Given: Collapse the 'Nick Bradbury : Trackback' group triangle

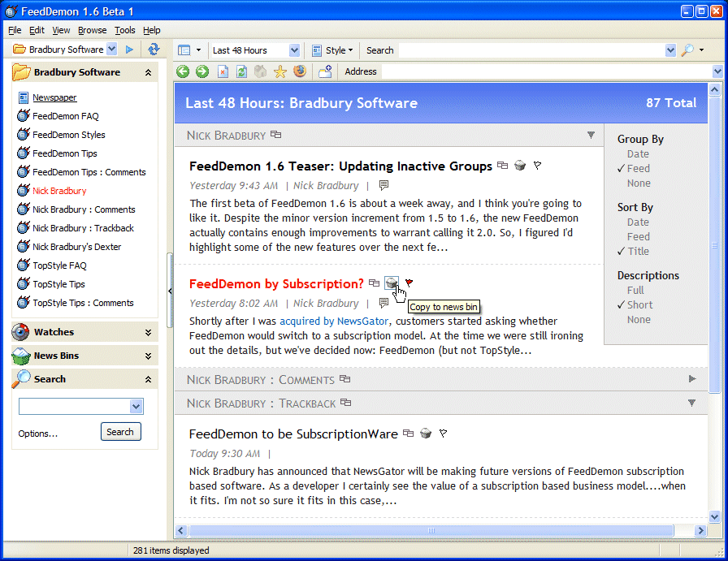Looking at the screenshot, I should (x=691, y=403).
